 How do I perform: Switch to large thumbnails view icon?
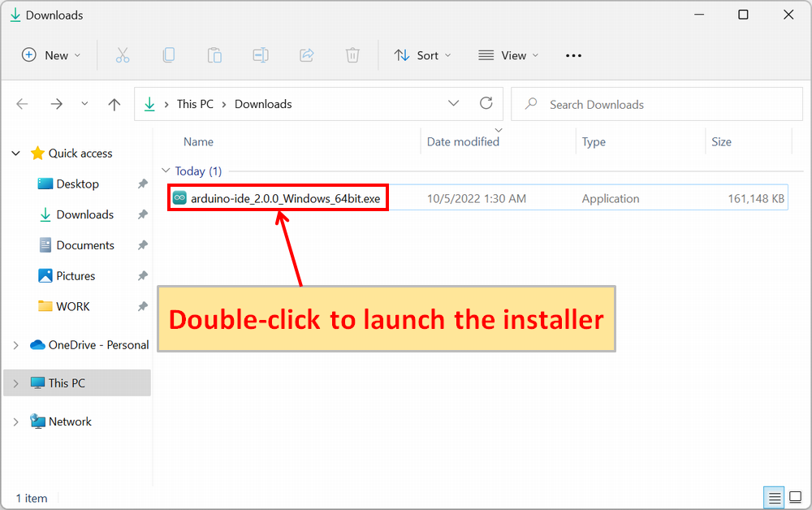pos(796,498)
